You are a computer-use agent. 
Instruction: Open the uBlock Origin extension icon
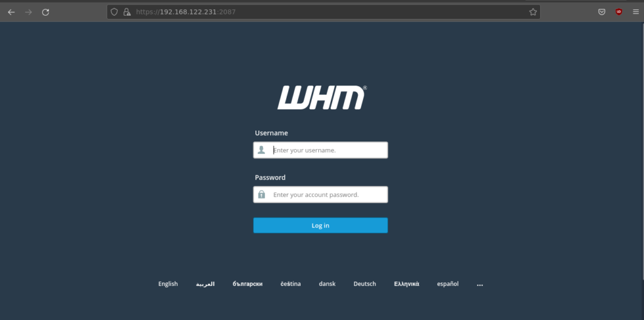point(619,12)
